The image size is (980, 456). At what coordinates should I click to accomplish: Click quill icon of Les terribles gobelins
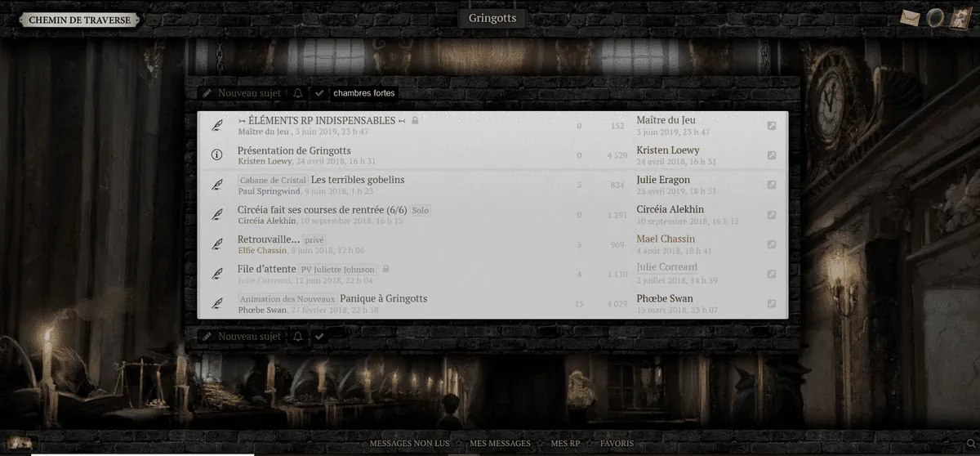[217, 184]
